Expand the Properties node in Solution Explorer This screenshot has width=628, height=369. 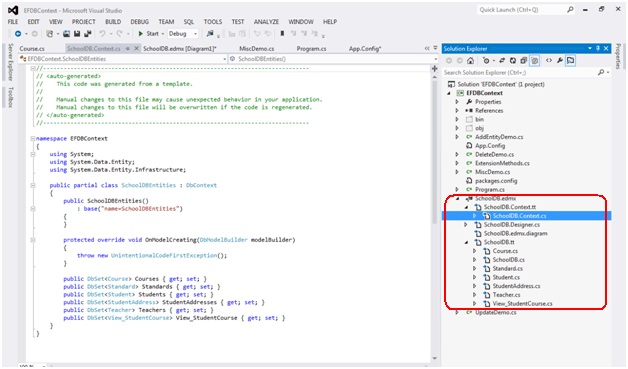[x=457, y=102]
